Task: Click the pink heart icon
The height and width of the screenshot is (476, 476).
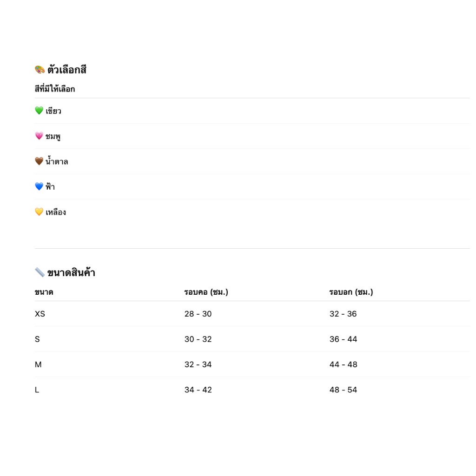Action: [x=39, y=136]
